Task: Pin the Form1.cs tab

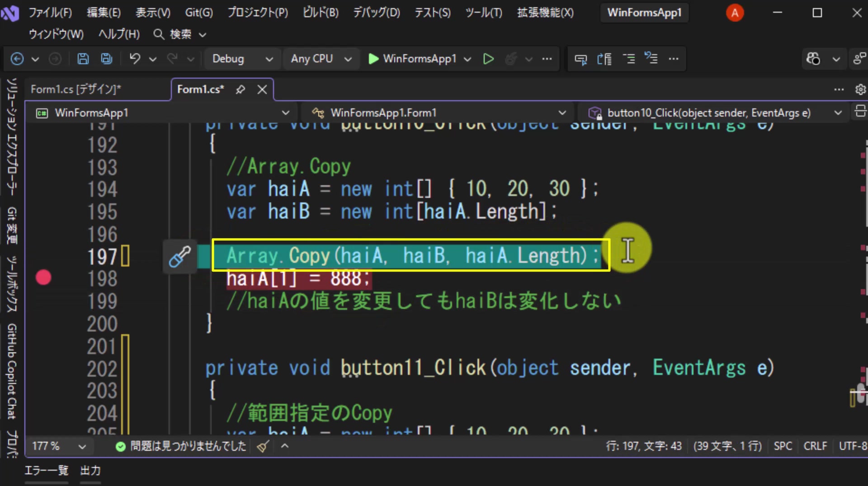Action: click(241, 89)
